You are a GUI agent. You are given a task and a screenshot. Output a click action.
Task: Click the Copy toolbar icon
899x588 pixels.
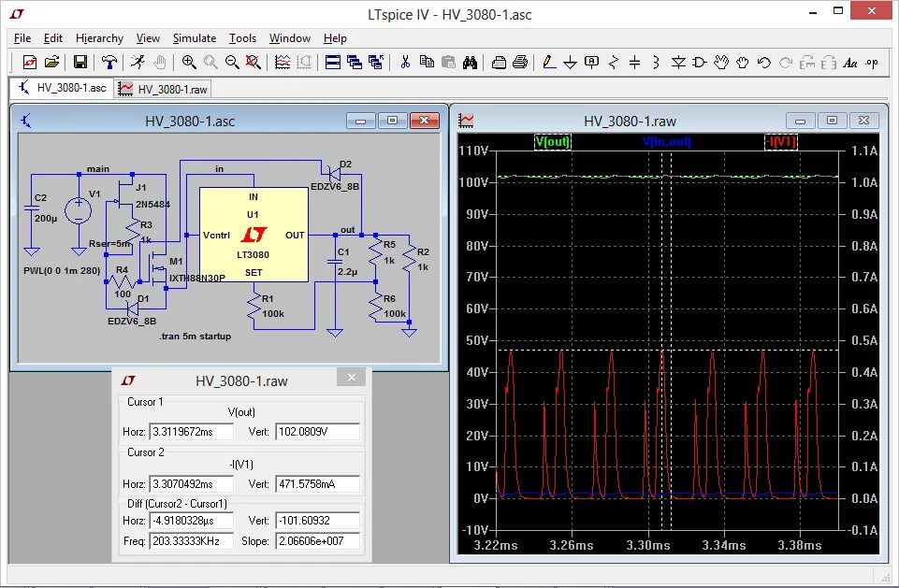click(x=427, y=62)
